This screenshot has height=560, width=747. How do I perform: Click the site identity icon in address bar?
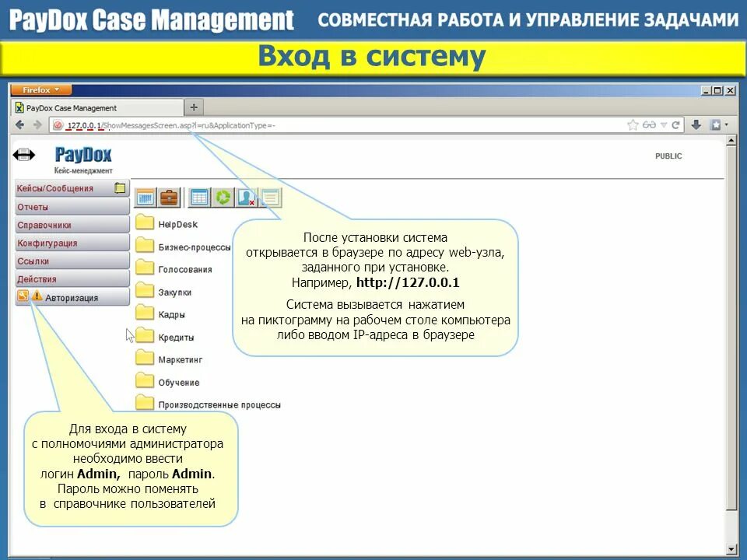pos(58,125)
